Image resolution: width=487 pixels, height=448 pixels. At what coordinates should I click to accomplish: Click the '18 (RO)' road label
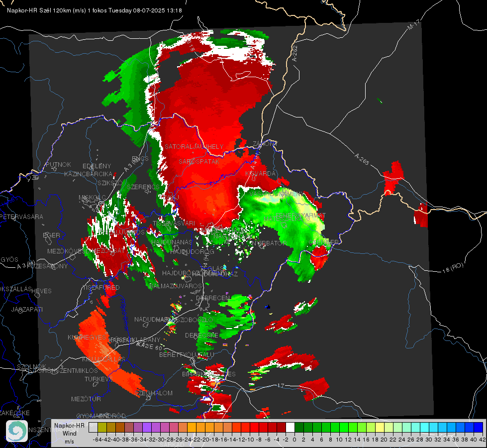(453, 268)
